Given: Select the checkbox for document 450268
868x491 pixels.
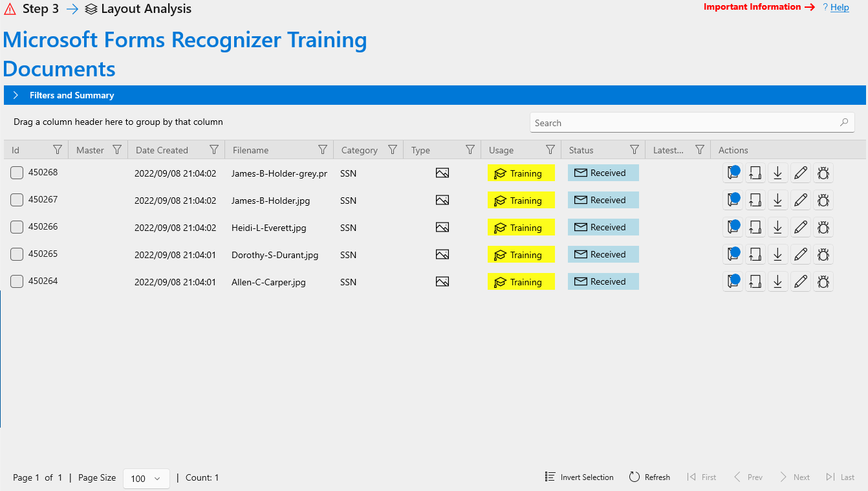Looking at the screenshot, I should tap(17, 173).
